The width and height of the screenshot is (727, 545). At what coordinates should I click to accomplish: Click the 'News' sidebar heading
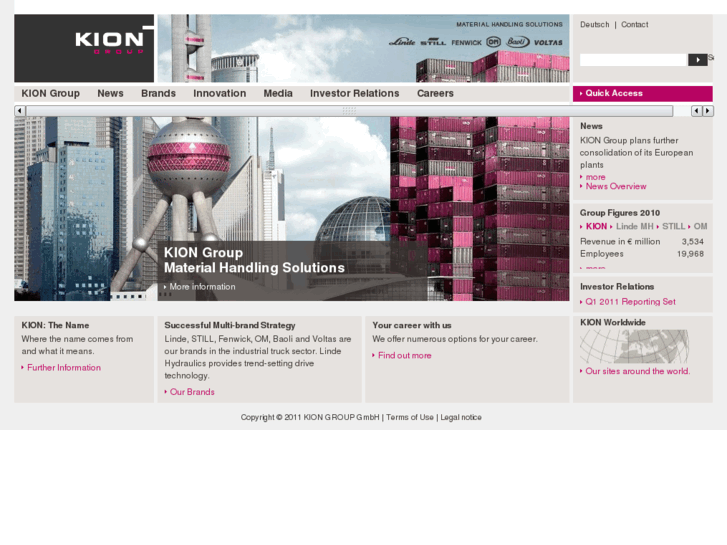coord(591,126)
